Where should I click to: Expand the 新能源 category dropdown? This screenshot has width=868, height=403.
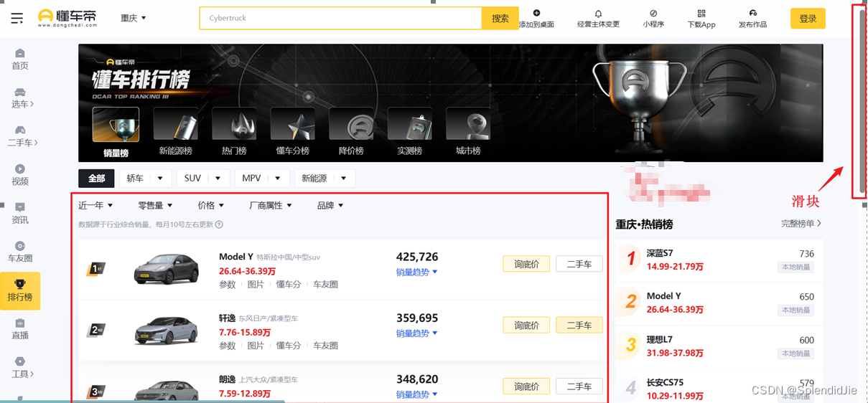pos(325,179)
